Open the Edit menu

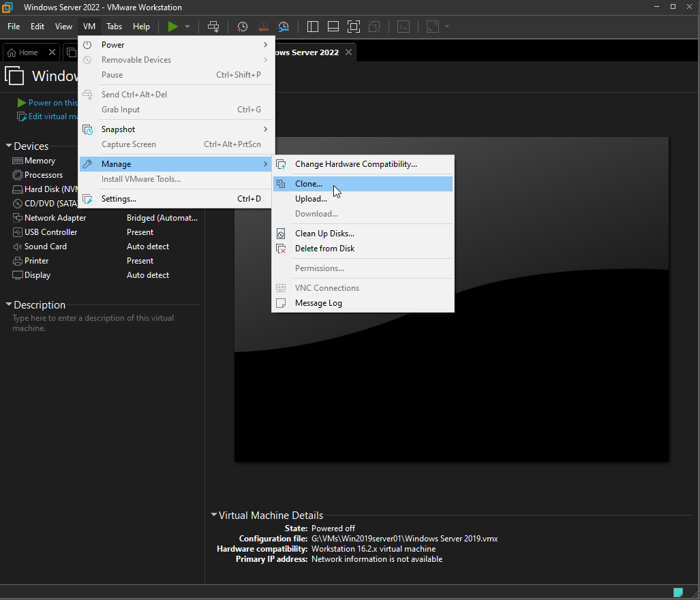(37, 27)
